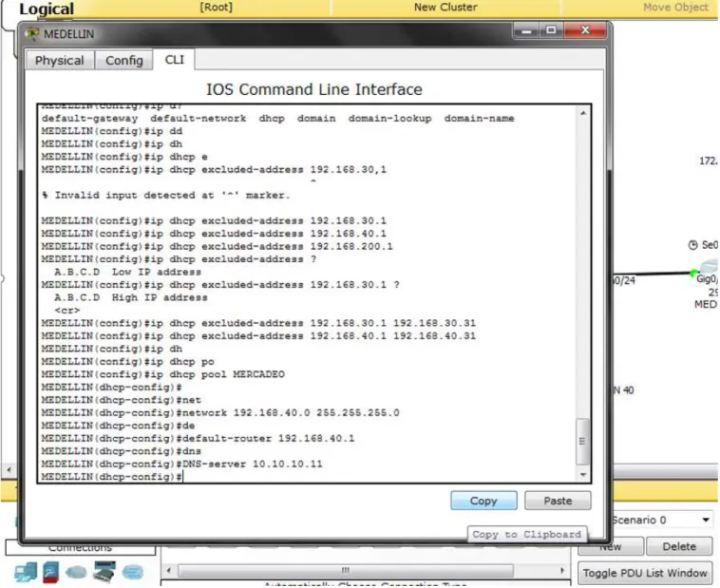Click inside the IOS CLI terminal prompt
720x588 pixels.
182,477
